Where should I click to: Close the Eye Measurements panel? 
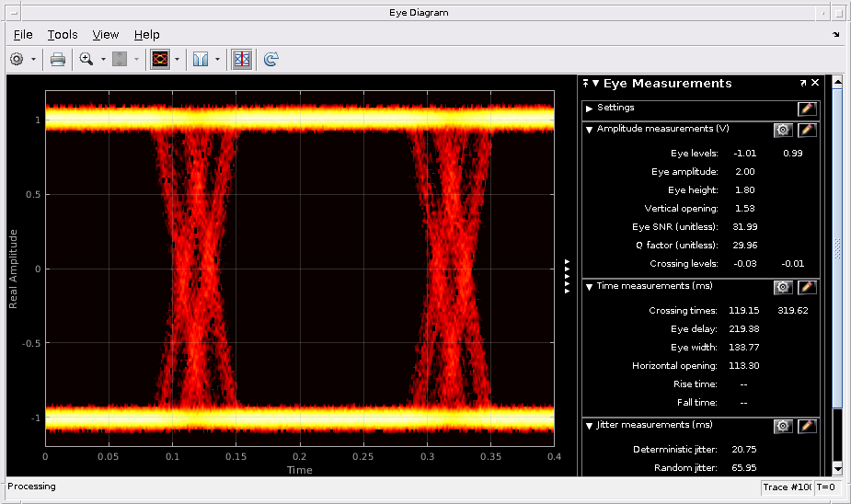point(815,83)
